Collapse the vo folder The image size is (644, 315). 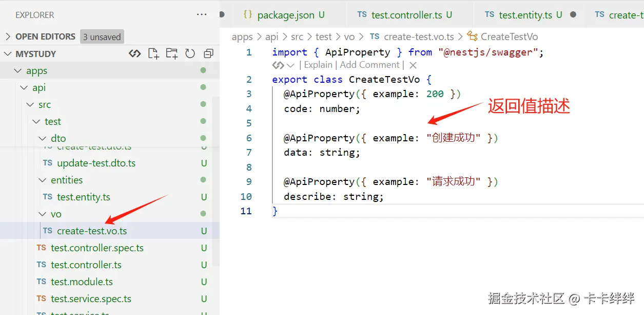click(43, 214)
